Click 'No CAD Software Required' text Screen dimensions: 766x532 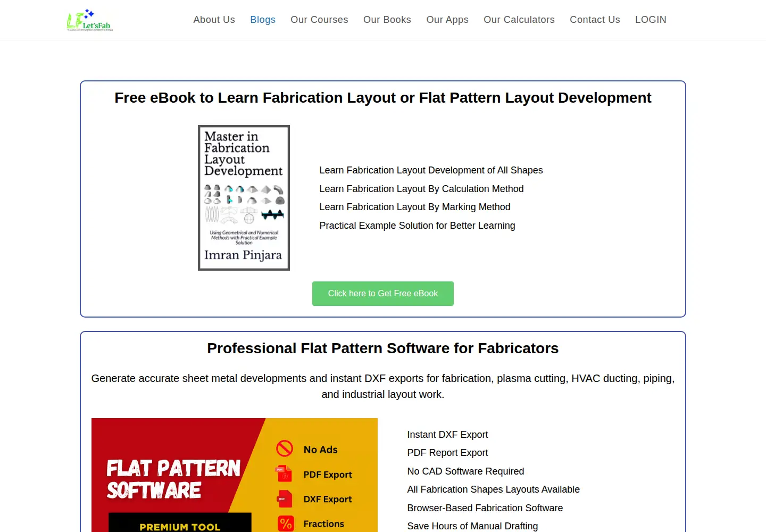[x=465, y=471]
